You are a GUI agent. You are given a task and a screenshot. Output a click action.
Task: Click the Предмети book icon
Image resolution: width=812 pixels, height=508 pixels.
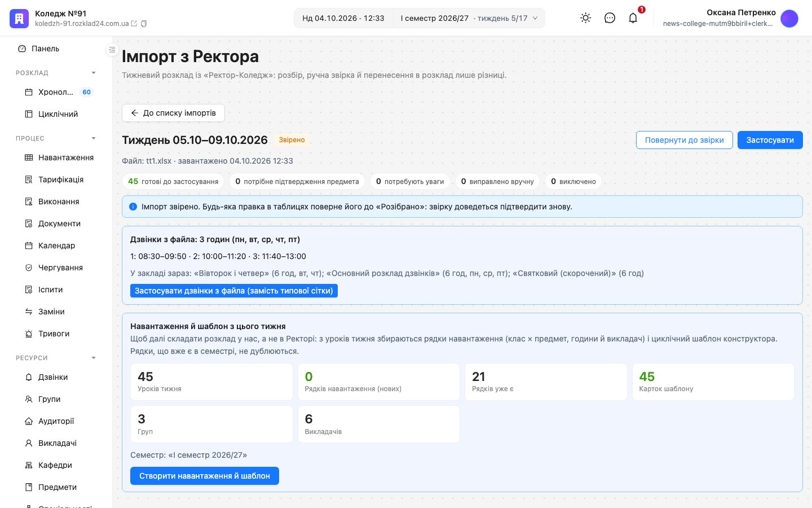pyautogui.click(x=29, y=487)
